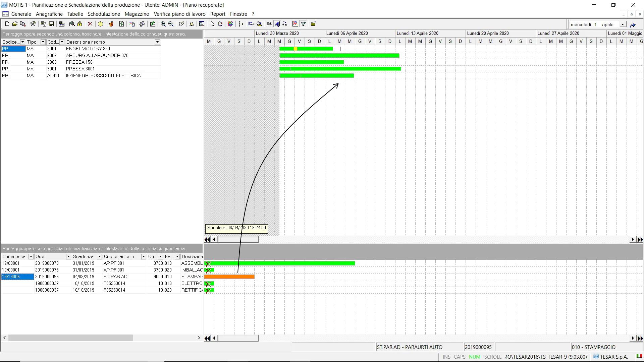
Task: Click the padlock lock icon
Action: (80, 24)
